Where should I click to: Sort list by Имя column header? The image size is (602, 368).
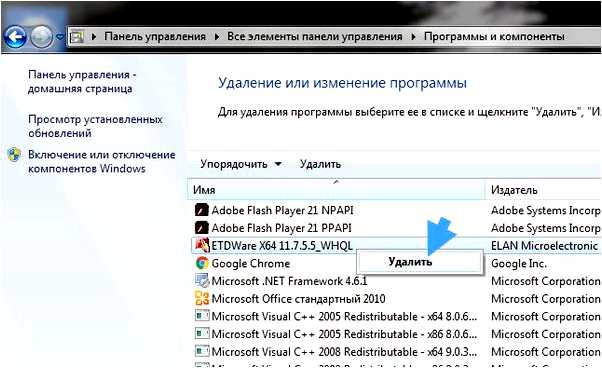(336, 190)
